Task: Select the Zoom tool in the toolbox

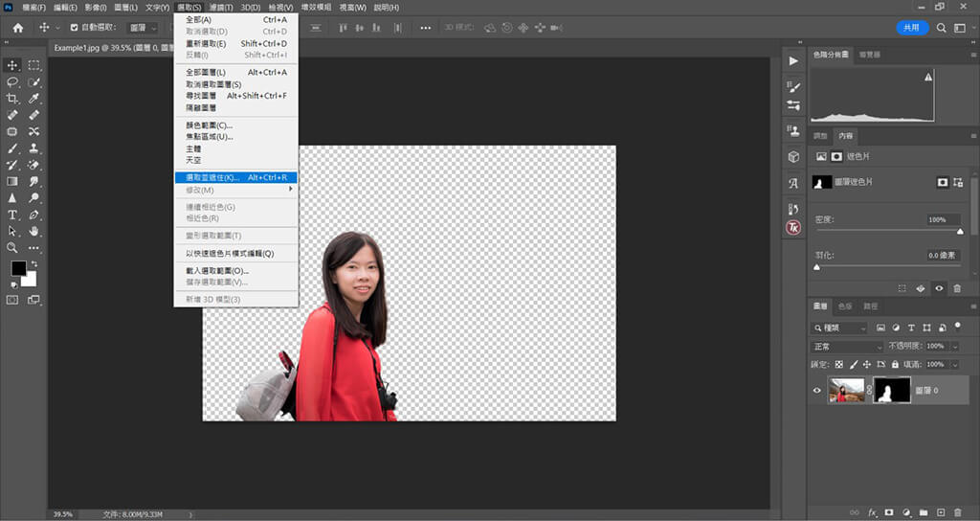Action: point(11,248)
